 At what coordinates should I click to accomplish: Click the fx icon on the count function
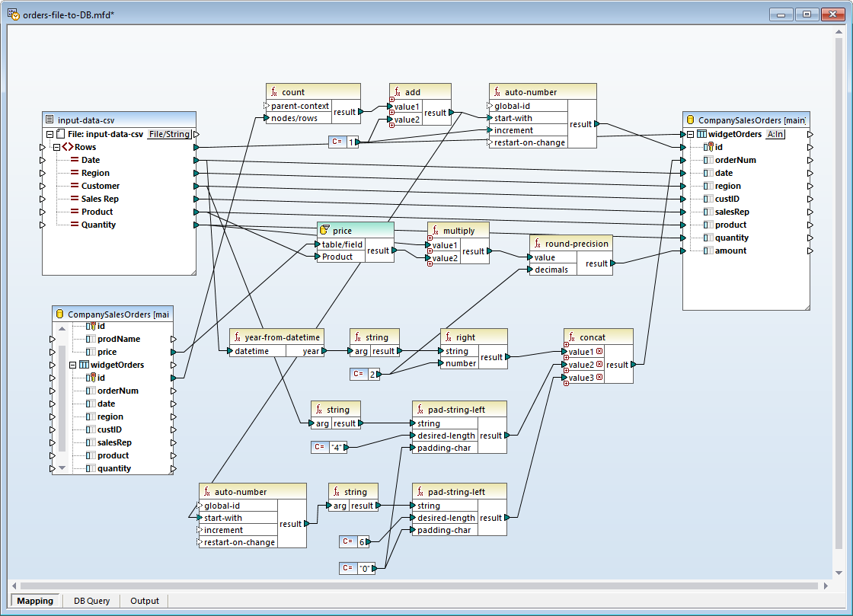pyautogui.click(x=274, y=92)
